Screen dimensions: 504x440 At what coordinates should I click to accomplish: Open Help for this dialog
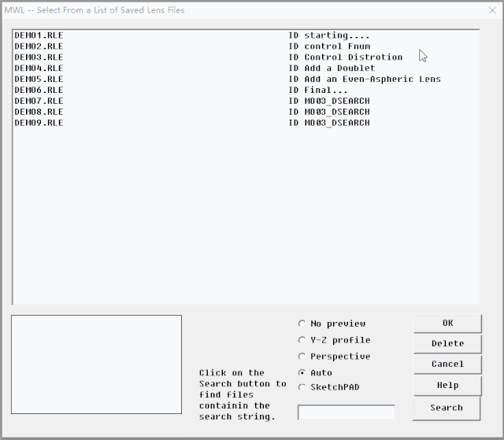click(x=447, y=385)
